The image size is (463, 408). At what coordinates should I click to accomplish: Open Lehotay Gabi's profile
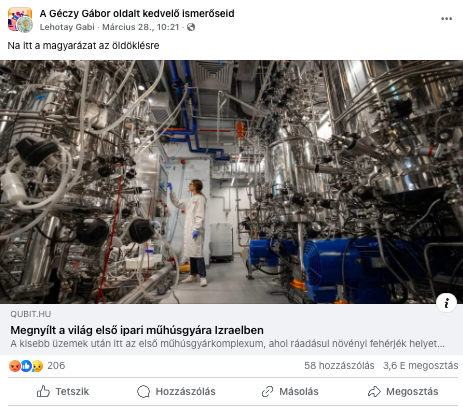tap(67, 27)
